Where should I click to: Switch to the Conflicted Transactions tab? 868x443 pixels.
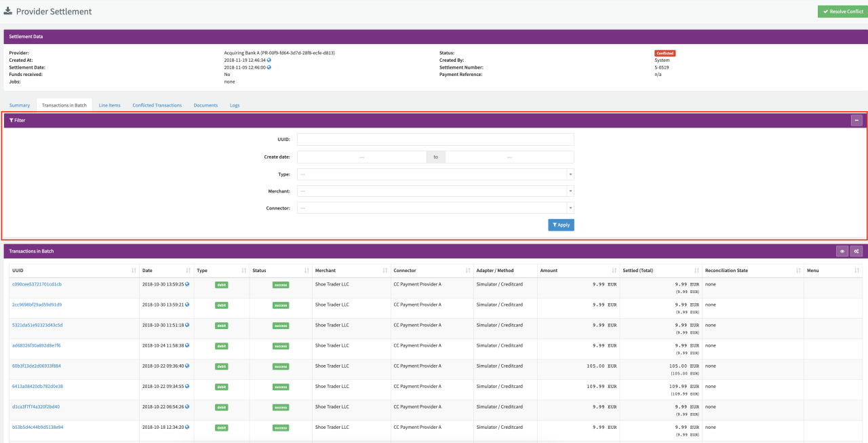pyautogui.click(x=157, y=105)
